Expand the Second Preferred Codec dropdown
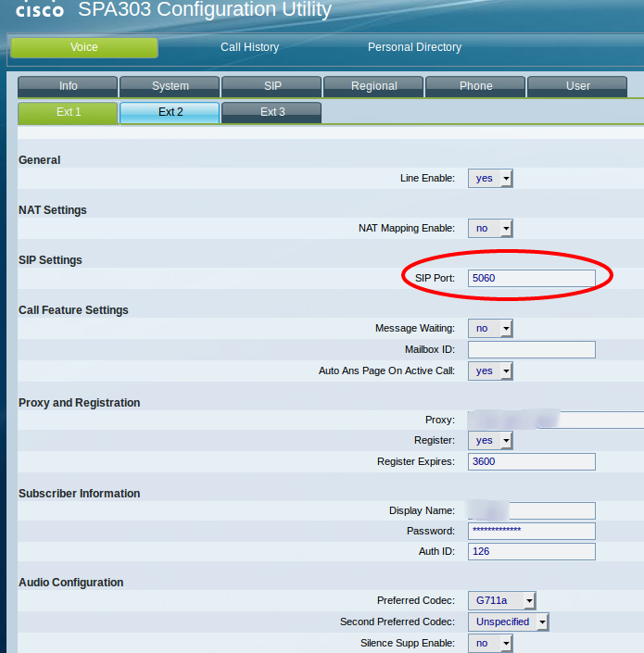 coord(508,622)
